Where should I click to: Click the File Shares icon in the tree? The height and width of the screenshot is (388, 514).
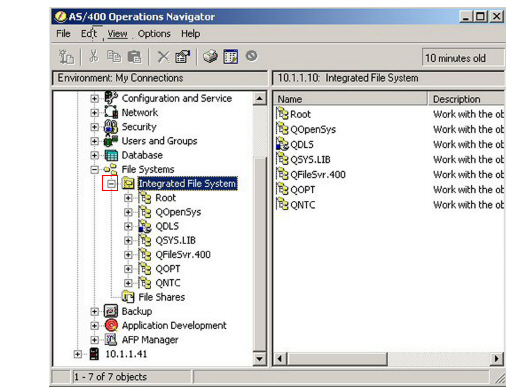128,297
